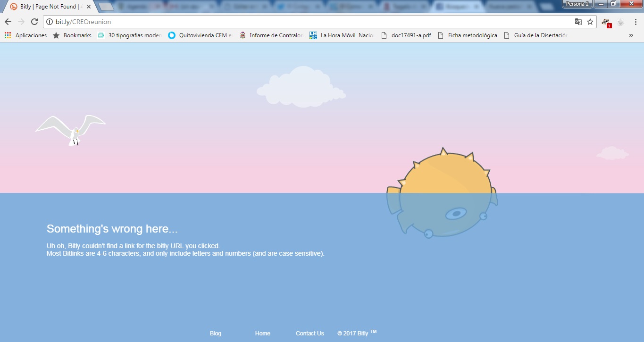Image resolution: width=644 pixels, height=342 pixels.
Task: Open the Persona 2 profile menu
Action: (577, 4)
